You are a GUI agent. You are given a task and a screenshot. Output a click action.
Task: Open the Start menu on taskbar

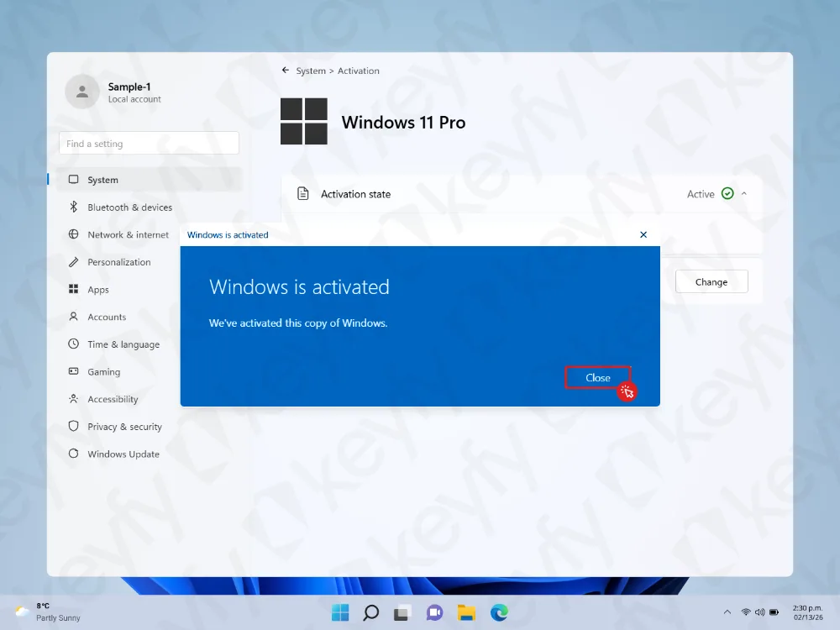(x=339, y=612)
